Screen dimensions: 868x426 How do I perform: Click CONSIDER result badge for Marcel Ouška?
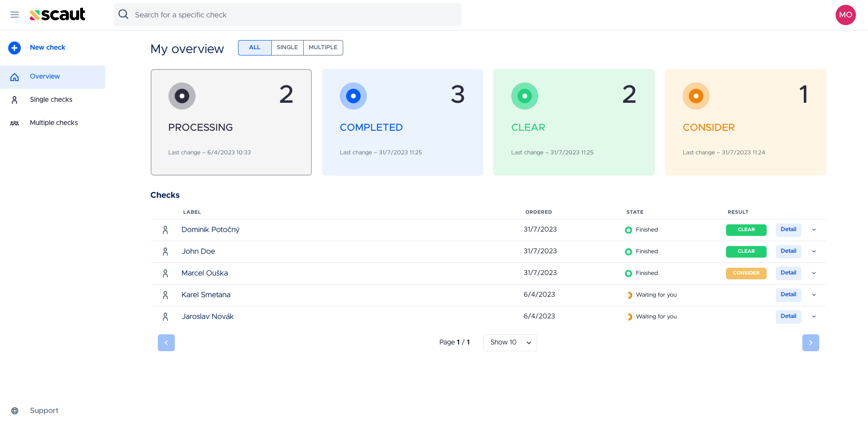coord(746,274)
